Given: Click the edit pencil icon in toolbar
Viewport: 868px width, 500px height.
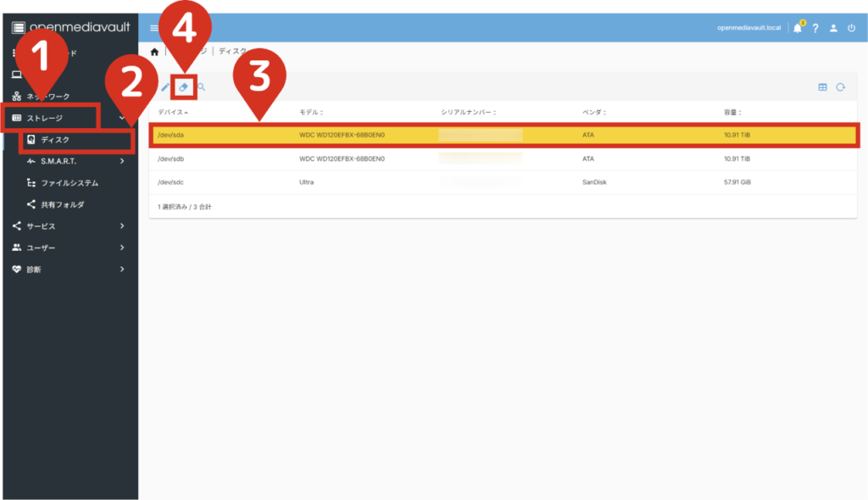Looking at the screenshot, I should tap(165, 87).
